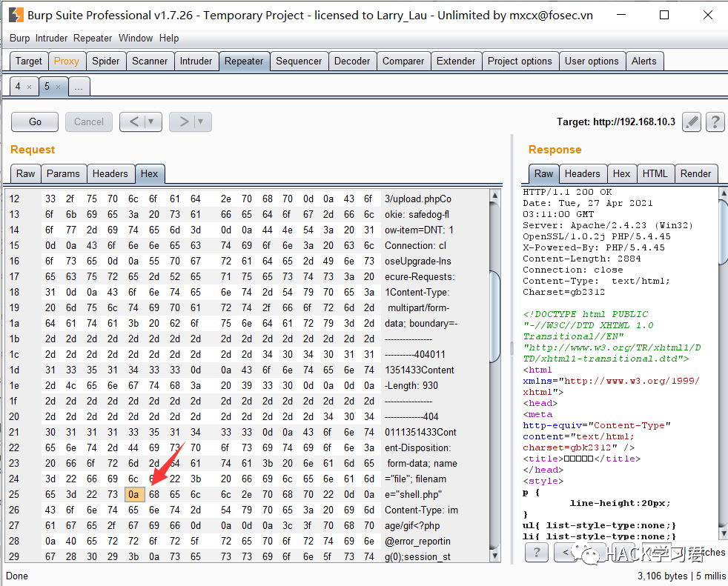728x586 pixels.
Task: Click row number 1a in hex table
Action: pos(14,324)
